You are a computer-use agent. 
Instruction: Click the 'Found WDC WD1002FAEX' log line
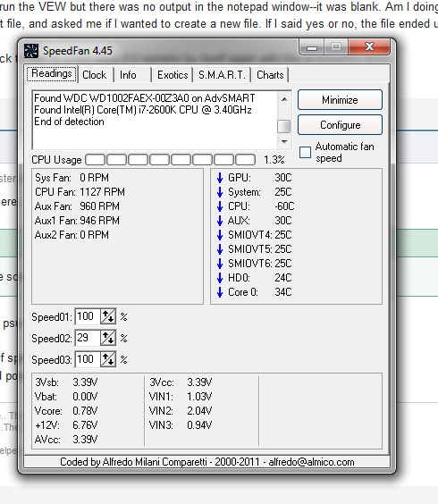pyautogui.click(x=145, y=98)
